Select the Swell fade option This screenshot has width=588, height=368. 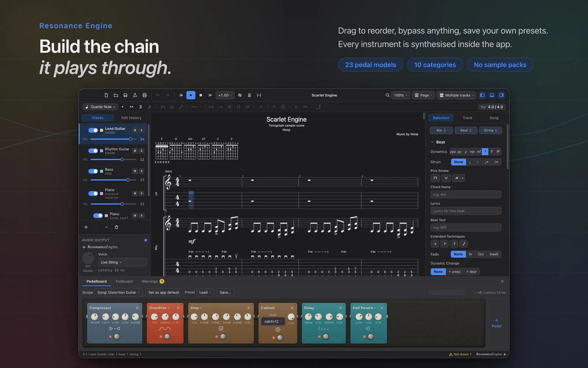click(x=494, y=254)
